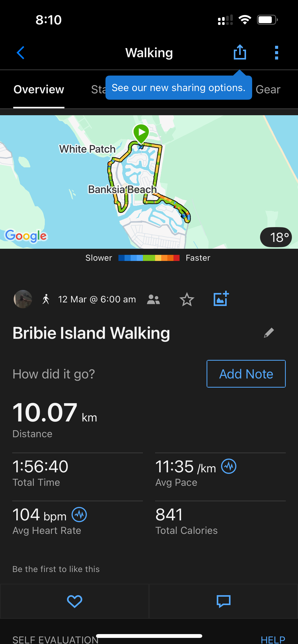The image size is (298, 644).
Task: Open comments with speech bubble icon
Action: click(x=223, y=601)
